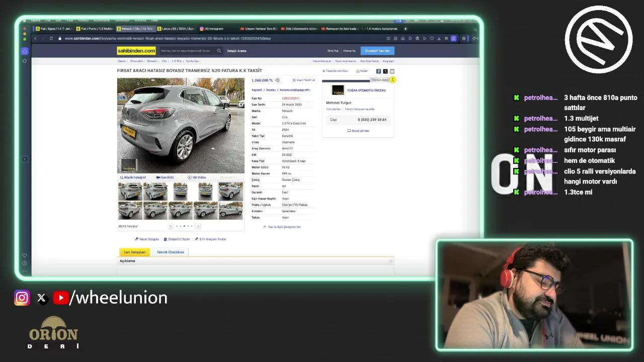Image resolution: width=644 pixels, height=362 pixels.
Task: Click the Tuğra Otomotiv dealer logo
Action: (338, 90)
